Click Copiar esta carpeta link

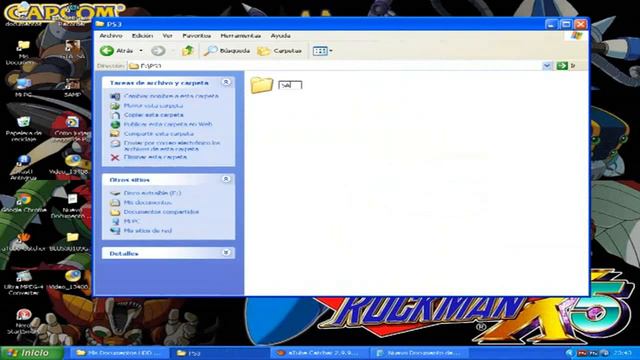(154, 115)
